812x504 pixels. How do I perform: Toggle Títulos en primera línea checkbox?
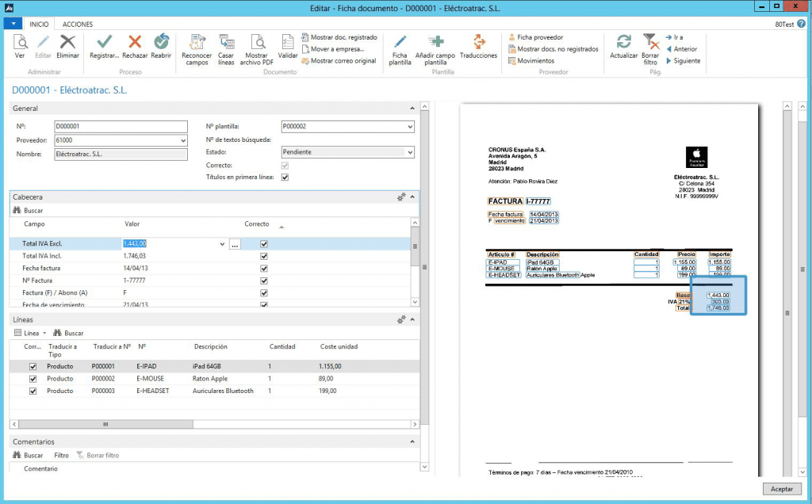pyautogui.click(x=285, y=178)
